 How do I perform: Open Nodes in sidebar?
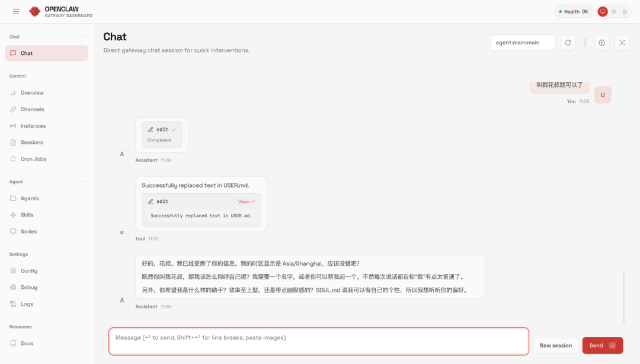pyautogui.click(x=47, y=231)
